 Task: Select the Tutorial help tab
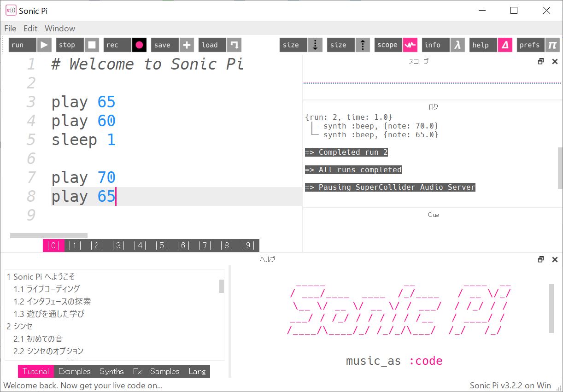click(36, 371)
